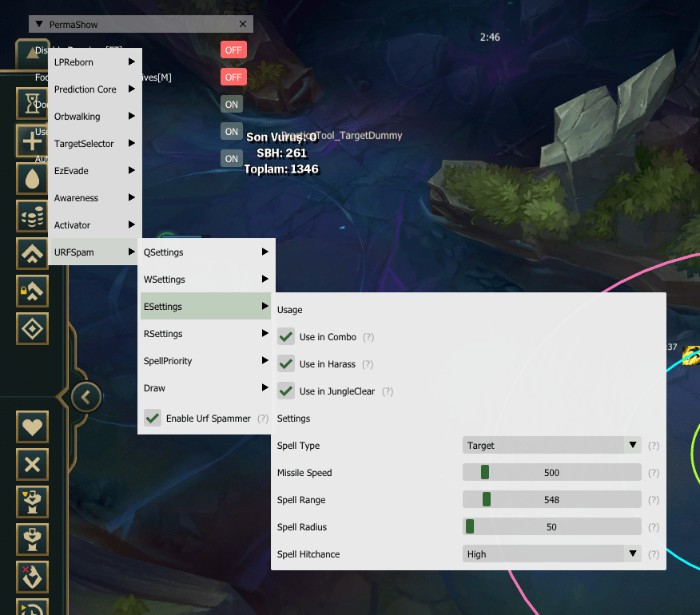Uncheck Enable Urf Spammer
700x615 pixels.
click(x=153, y=419)
